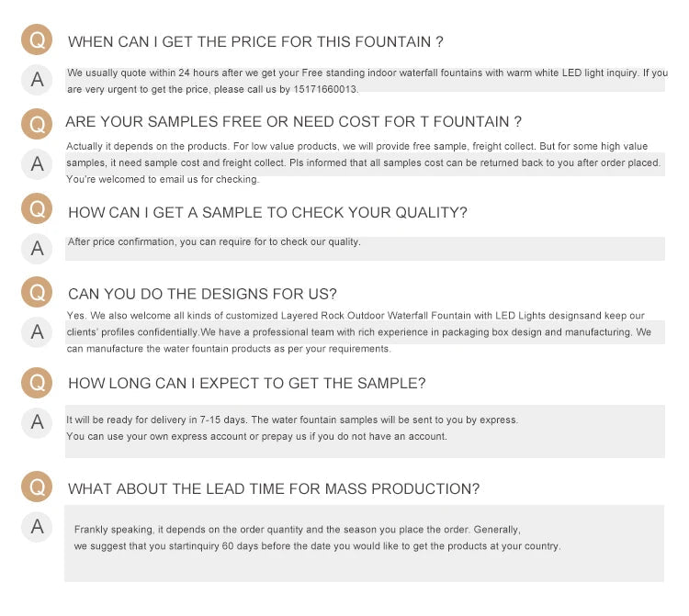This screenshot has height=616, width=689.
Task: Click the A icon beside the 7-15 days answer
Action: [37, 421]
